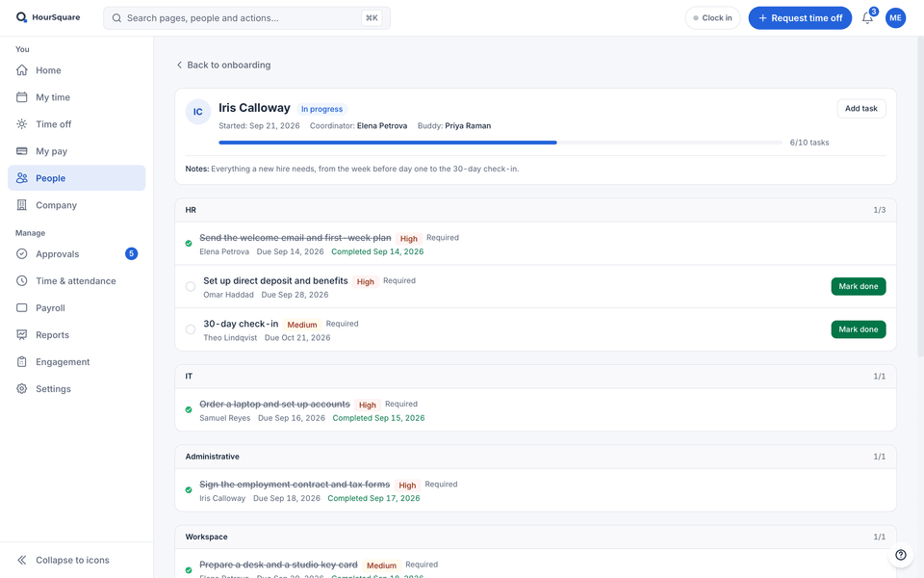Open Time & attendance in sidebar
The image size is (924, 578).
[77, 280]
